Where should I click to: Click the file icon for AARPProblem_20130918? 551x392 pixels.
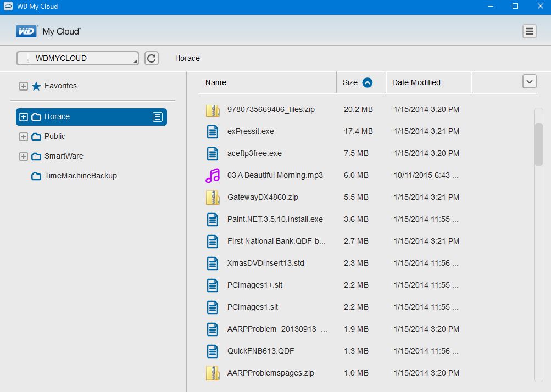pyautogui.click(x=213, y=329)
